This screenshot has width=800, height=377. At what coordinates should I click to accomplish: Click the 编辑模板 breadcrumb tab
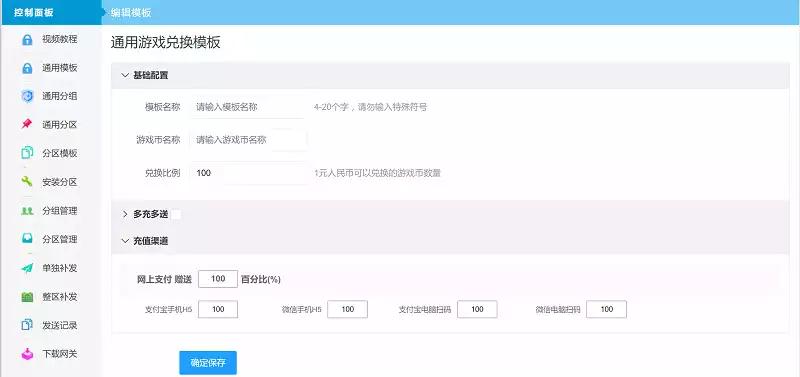tap(131, 13)
